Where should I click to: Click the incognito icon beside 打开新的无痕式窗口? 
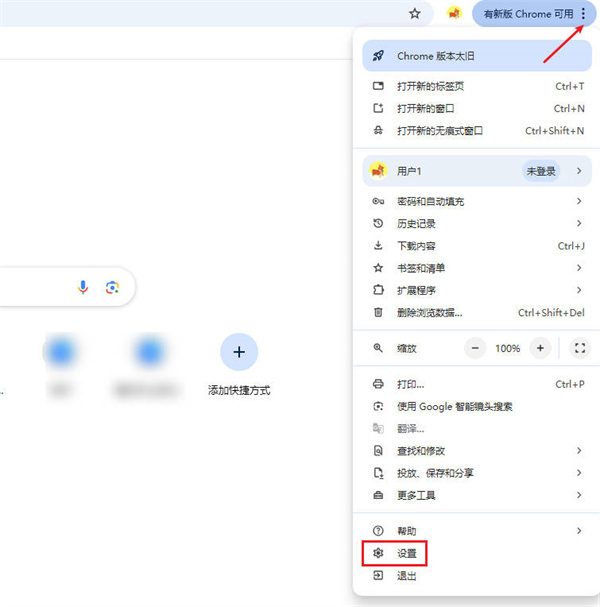tap(378, 130)
